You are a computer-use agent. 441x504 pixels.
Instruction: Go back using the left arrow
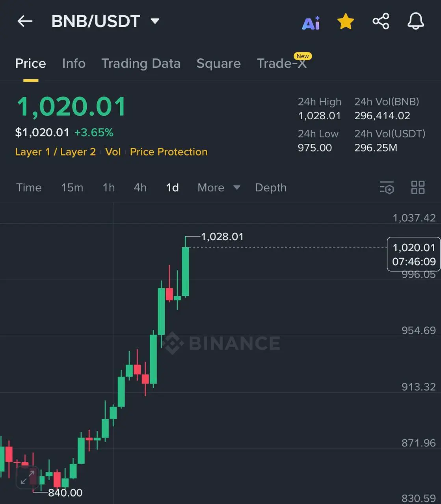(x=25, y=21)
